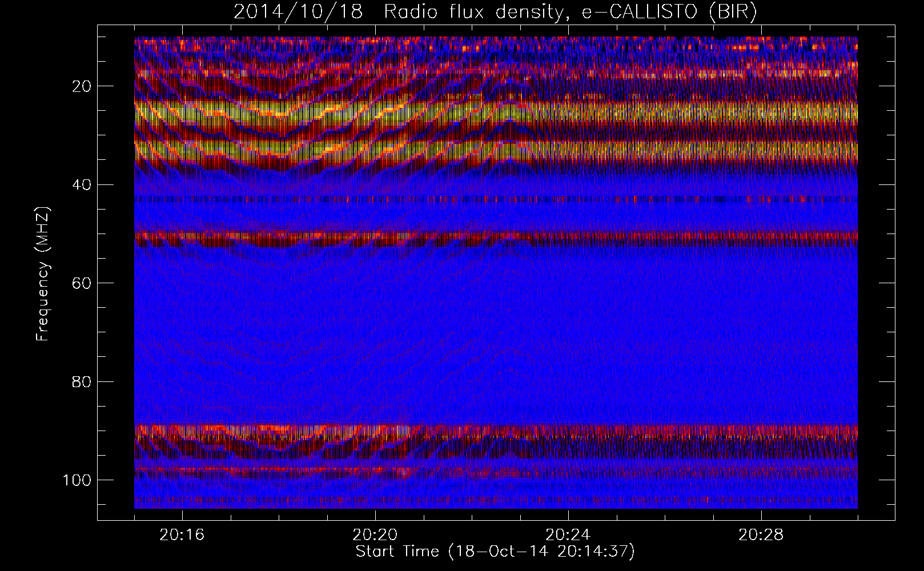924x571 pixels.
Task: Click the 100 MHz frequency tick label
Action: (x=77, y=480)
